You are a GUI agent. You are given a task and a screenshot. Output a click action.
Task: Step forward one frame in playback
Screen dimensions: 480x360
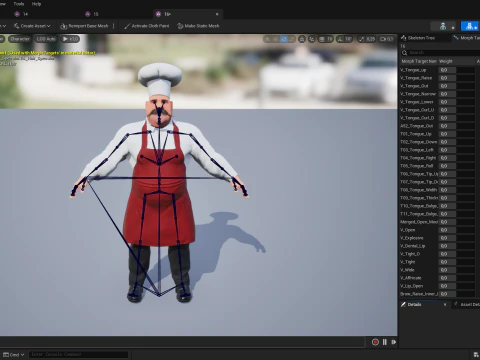(394, 342)
